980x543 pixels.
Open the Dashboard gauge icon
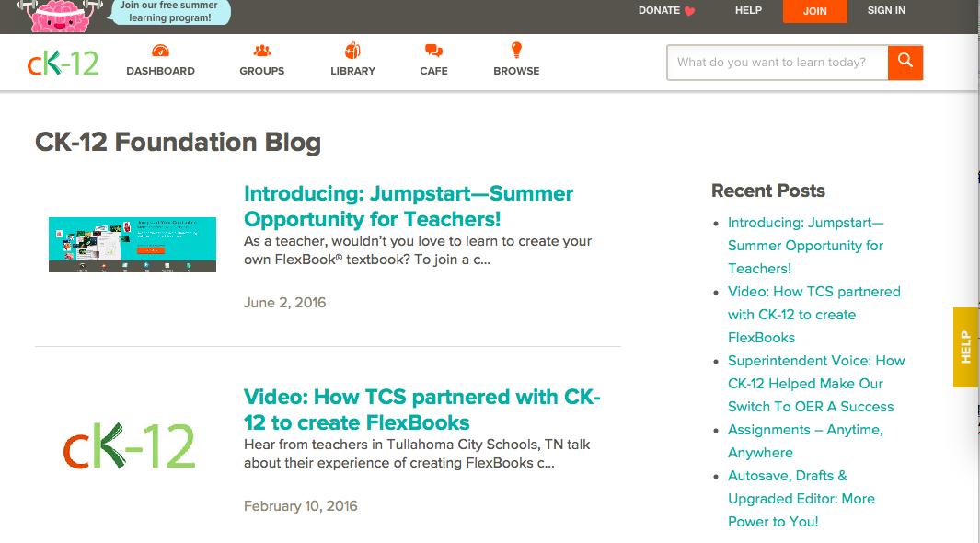160,51
